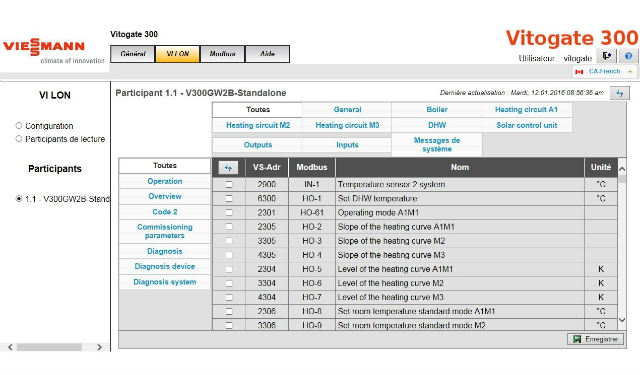
Task: Click left arrow of sidebar horizontal scrollbar
Action: pyautogui.click(x=10, y=347)
